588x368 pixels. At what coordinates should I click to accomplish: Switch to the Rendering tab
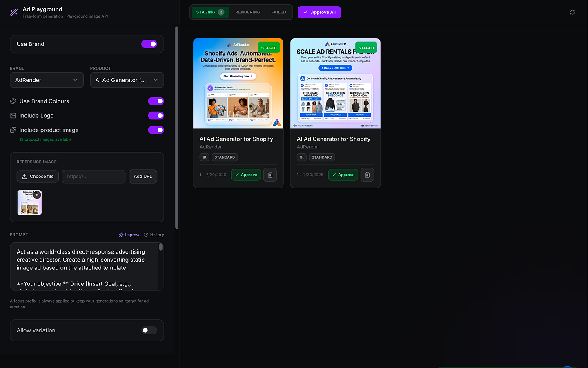point(247,12)
